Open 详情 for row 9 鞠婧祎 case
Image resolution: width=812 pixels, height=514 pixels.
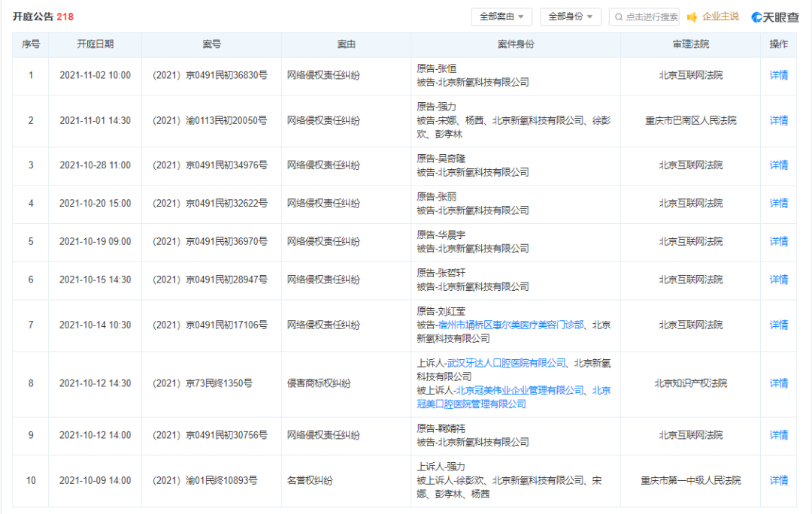point(778,435)
